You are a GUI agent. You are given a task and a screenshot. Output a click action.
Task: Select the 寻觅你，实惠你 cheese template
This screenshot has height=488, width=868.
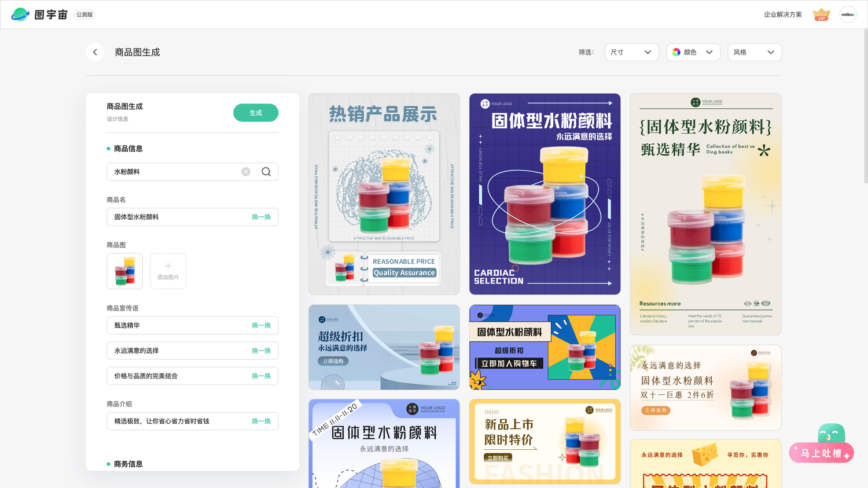tap(706, 464)
